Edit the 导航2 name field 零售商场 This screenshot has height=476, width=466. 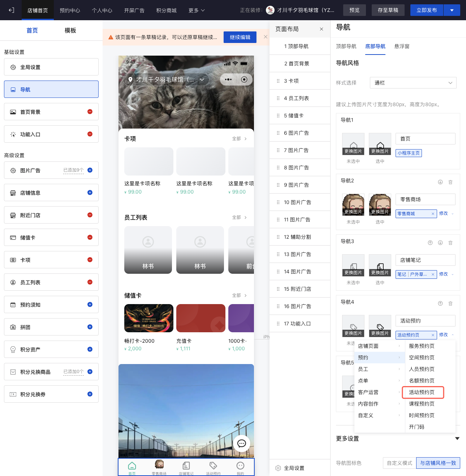point(426,199)
